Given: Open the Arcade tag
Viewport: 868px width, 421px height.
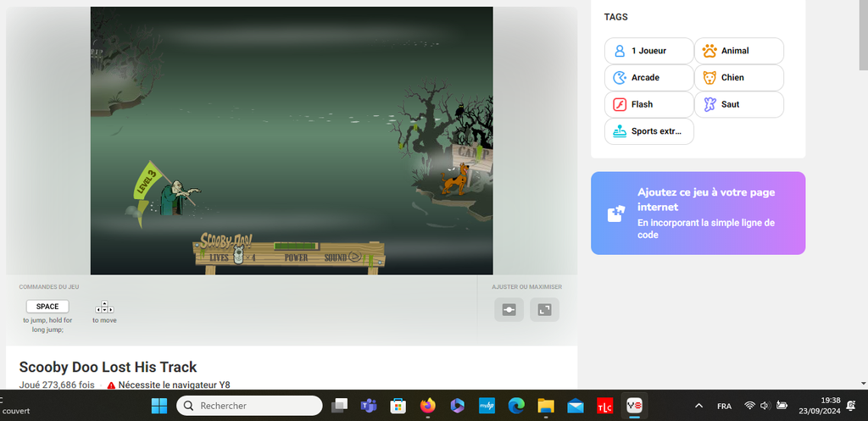Looking at the screenshot, I should coord(648,78).
